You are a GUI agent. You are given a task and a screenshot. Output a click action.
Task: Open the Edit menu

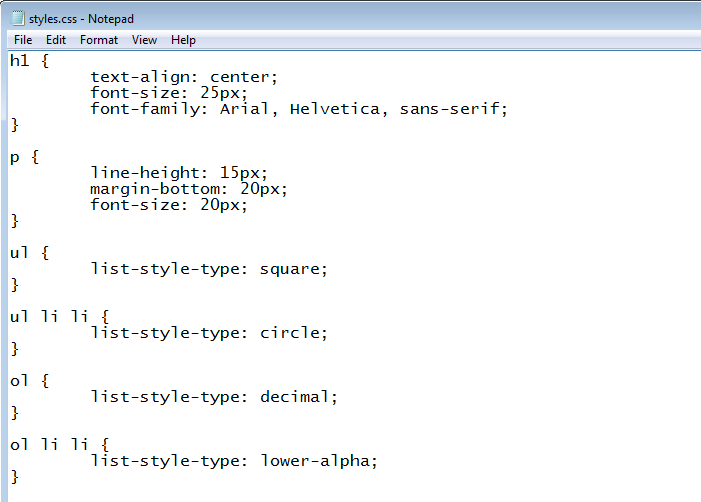point(56,40)
